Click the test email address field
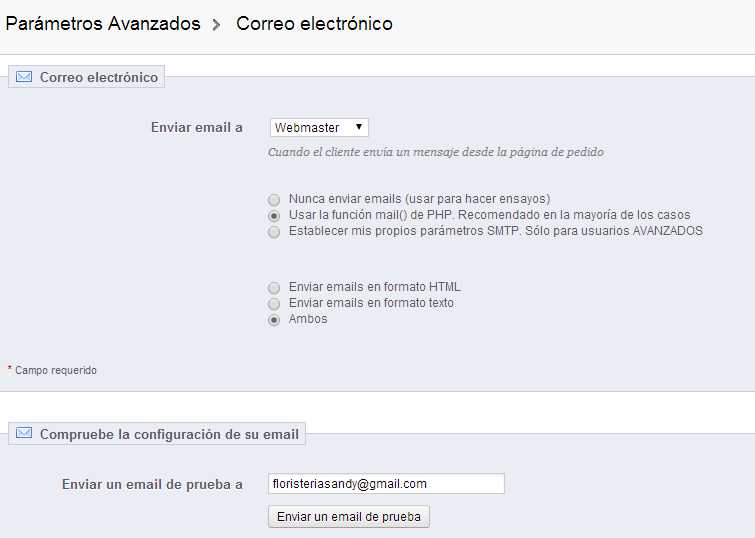This screenshot has width=755, height=538. [386, 483]
